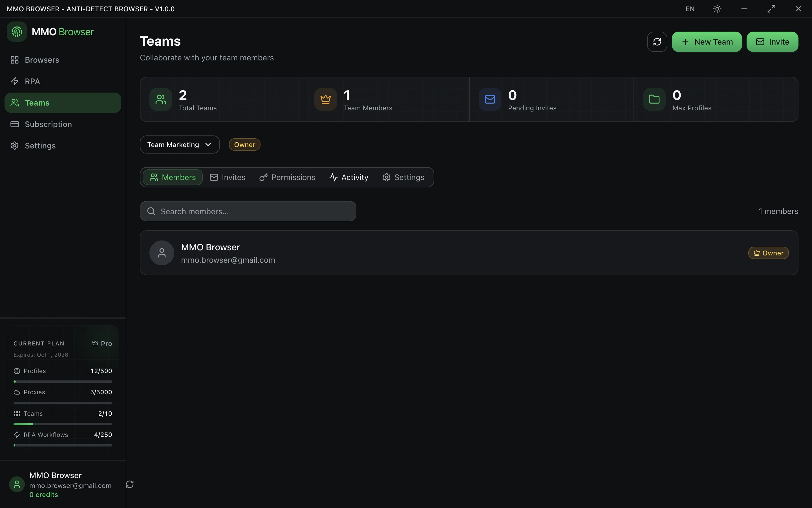The height and width of the screenshot is (508, 812).
Task: Click the globe icon next to Profiles
Action: click(x=17, y=371)
